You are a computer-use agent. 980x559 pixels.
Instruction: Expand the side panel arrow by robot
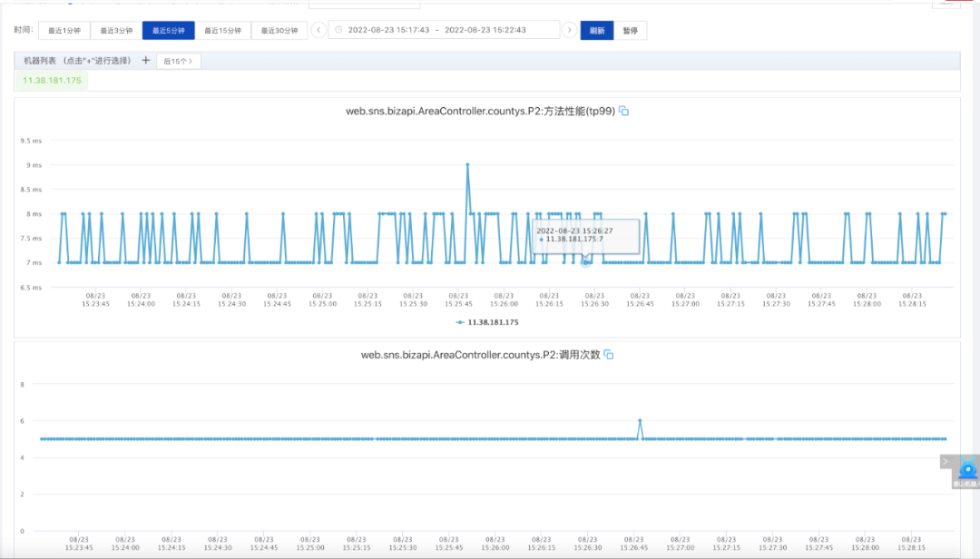point(946,462)
